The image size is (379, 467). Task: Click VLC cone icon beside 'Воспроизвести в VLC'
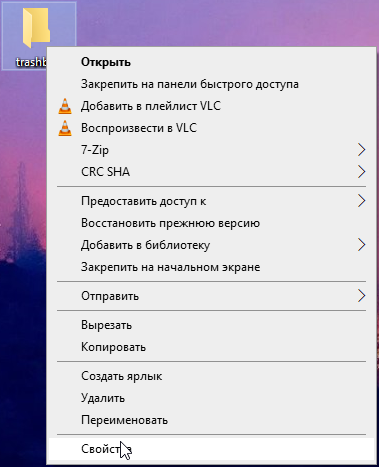pos(65,128)
